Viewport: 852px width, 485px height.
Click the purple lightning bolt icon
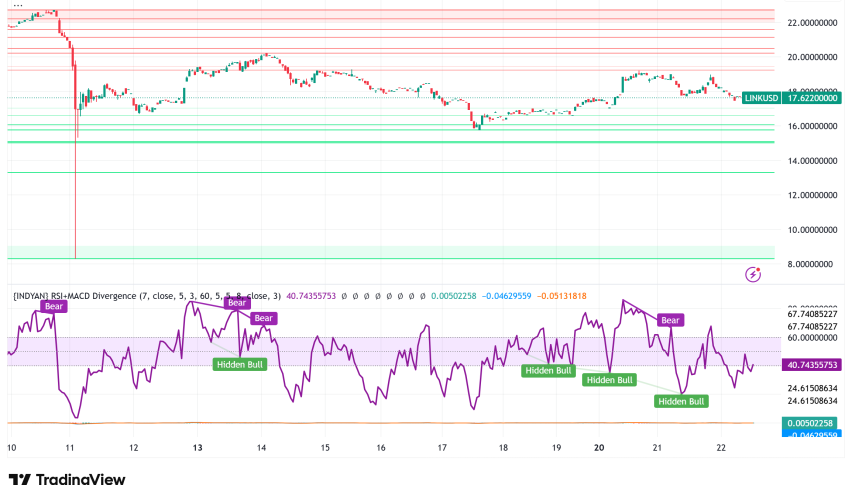tap(753, 273)
